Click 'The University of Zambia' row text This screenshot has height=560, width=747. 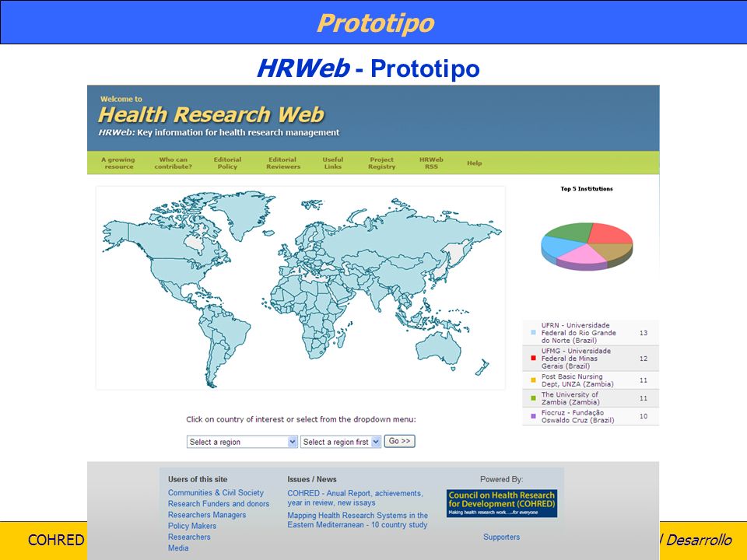[570, 398]
